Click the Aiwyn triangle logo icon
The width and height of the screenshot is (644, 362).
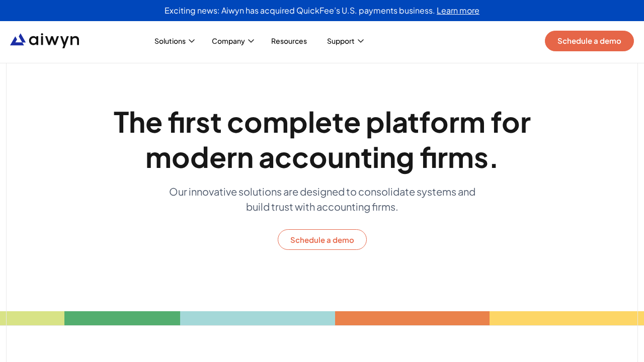pyautogui.click(x=18, y=40)
